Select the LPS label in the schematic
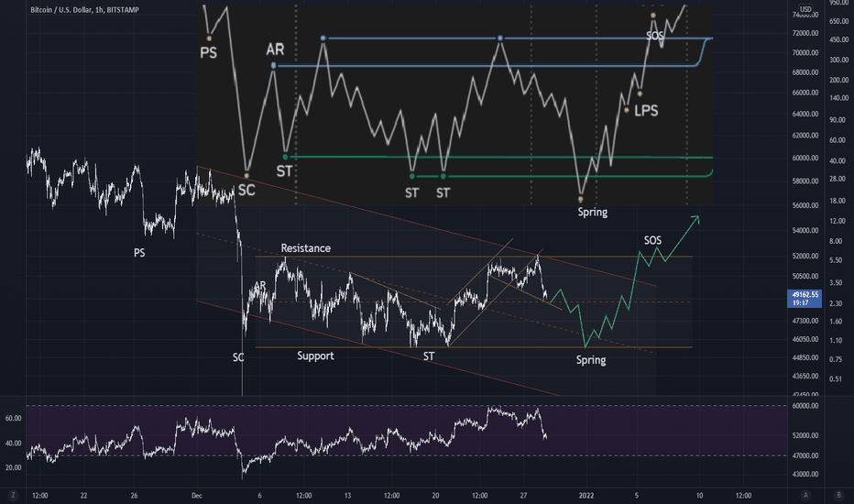854x504 pixels. [x=646, y=111]
